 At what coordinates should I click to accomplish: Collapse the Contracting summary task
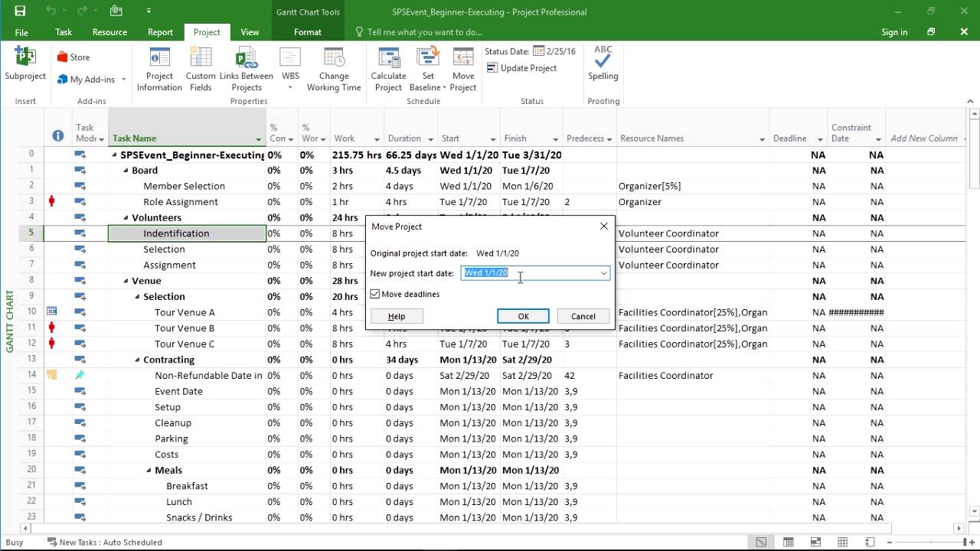pos(138,360)
